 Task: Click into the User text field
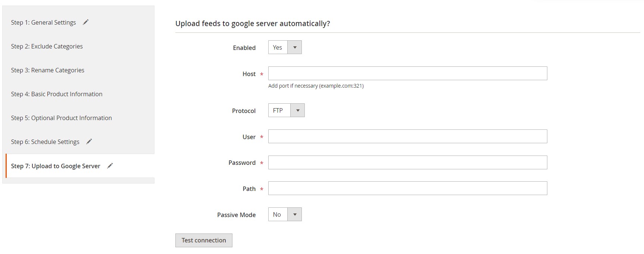pyautogui.click(x=407, y=137)
